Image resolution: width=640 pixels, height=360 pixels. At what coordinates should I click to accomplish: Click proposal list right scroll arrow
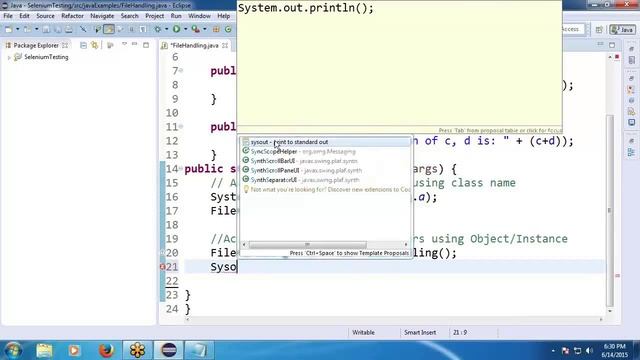pyautogui.click(x=406, y=244)
